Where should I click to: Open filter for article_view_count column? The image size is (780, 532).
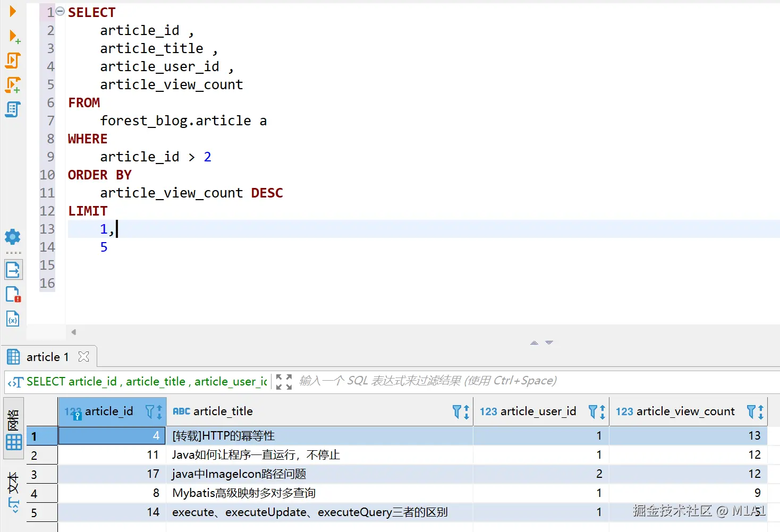(751, 411)
